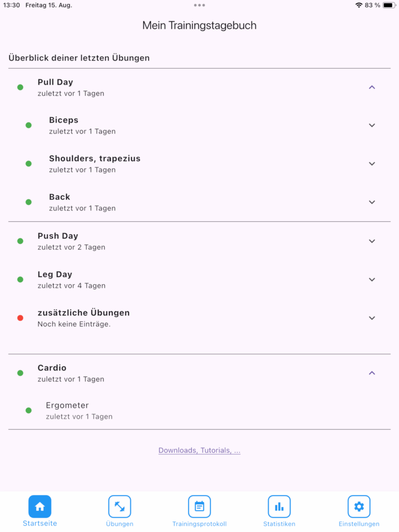This screenshot has height=532, width=399.
Task: Expand the Shoulders, trapezius entry
Action: click(x=371, y=164)
